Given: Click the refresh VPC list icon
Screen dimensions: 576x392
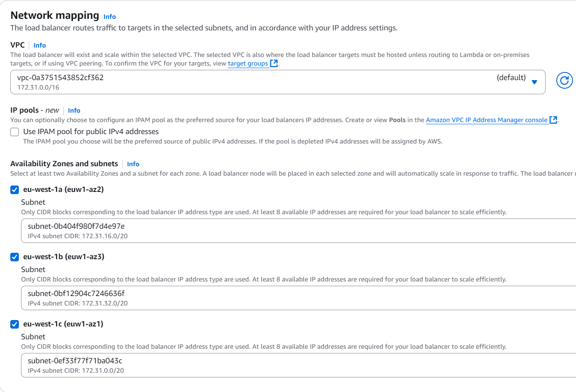Looking at the screenshot, I should (x=564, y=81).
